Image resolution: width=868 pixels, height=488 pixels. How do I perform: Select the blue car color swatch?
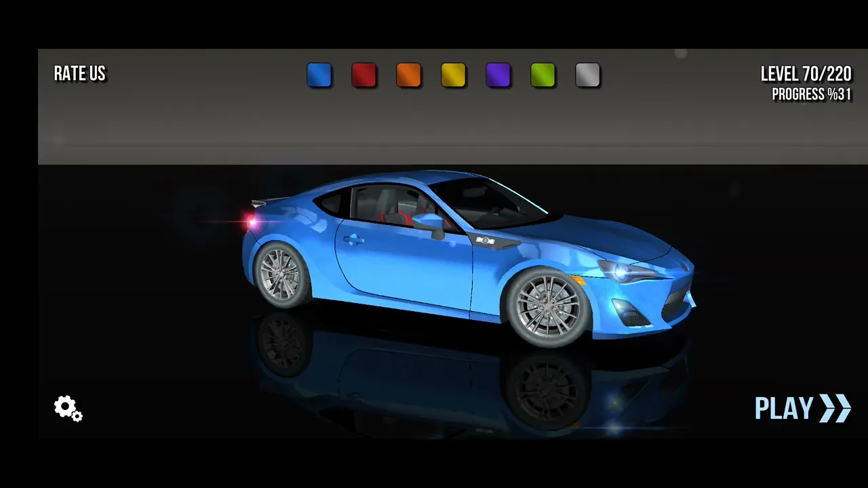click(x=319, y=75)
